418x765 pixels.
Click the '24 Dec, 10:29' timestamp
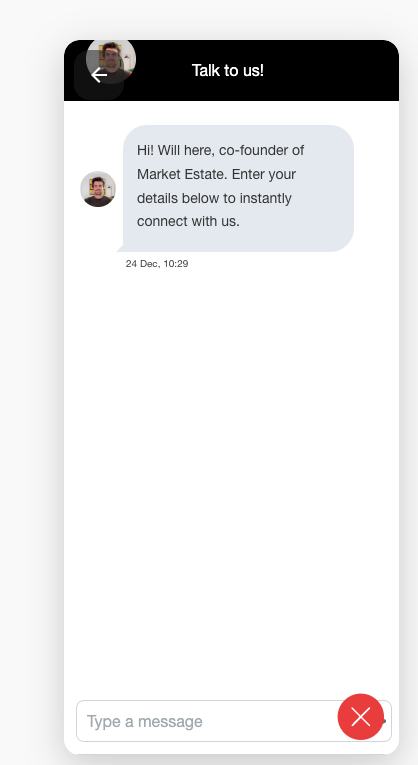(157, 263)
